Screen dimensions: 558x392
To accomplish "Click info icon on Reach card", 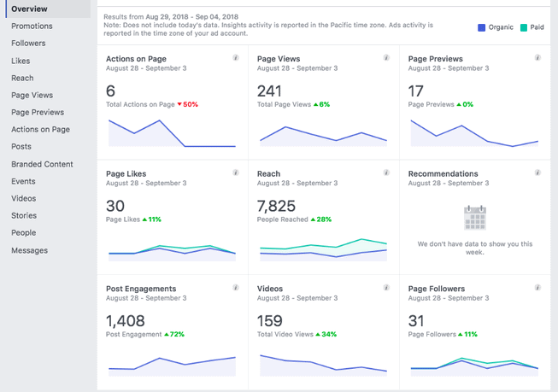I will pyautogui.click(x=386, y=173).
